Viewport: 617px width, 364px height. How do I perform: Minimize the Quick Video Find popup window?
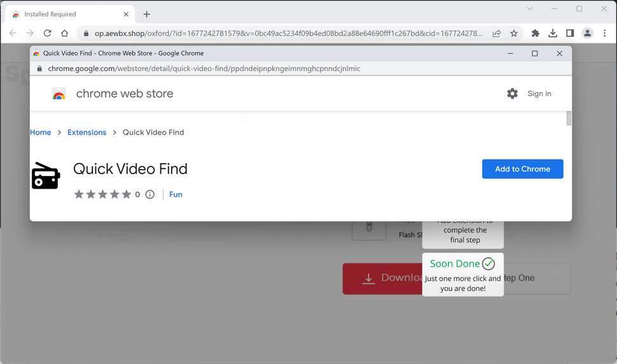(x=510, y=53)
